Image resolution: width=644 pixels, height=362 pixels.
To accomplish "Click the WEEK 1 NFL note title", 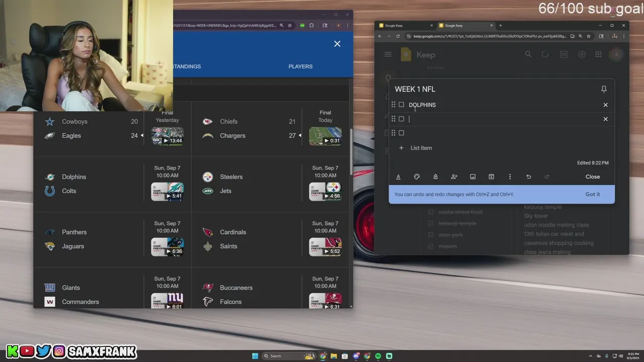I will tap(415, 89).
